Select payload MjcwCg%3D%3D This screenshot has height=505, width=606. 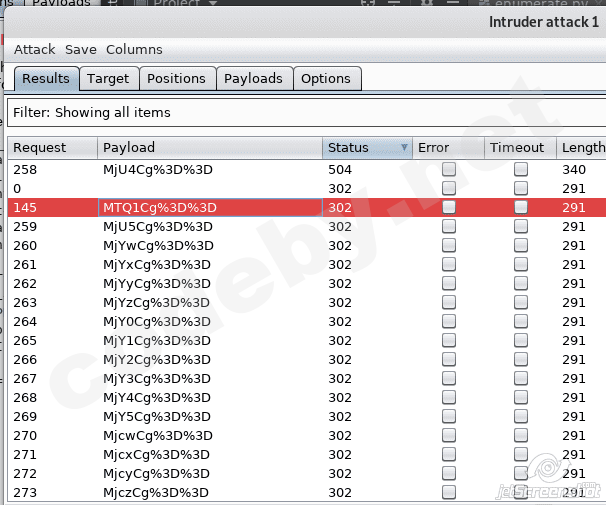[158, 435]
